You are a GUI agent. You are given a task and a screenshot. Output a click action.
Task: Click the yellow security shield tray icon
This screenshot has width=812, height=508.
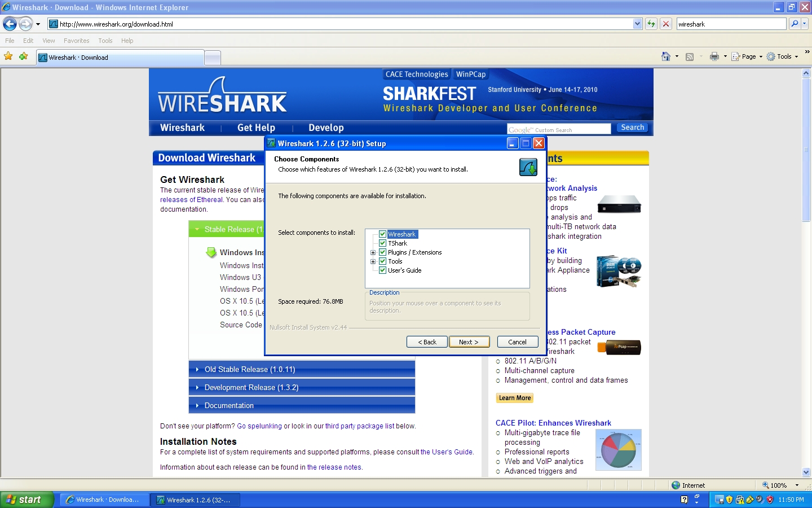point(729,500)
